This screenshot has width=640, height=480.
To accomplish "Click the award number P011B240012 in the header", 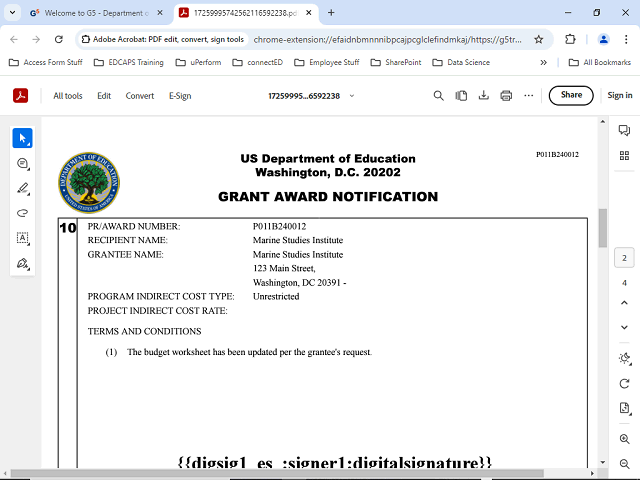I will (557, 154).
